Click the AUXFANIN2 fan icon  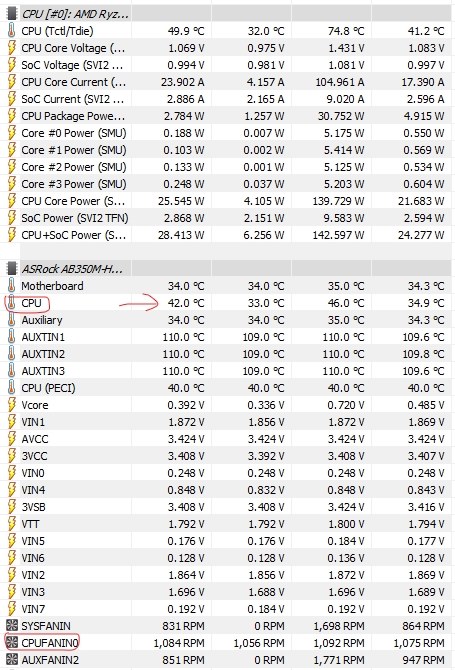pyautogui.click(x=12, y=659)
